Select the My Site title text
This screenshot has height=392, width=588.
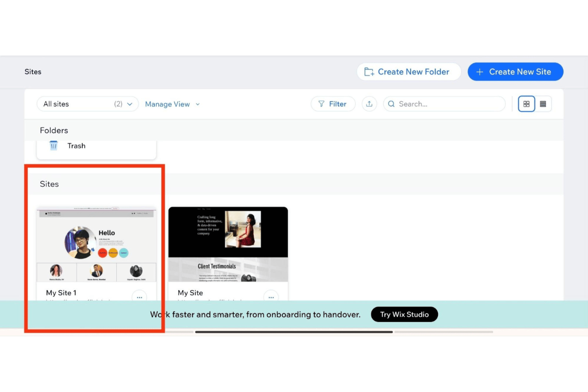(190, 293)
